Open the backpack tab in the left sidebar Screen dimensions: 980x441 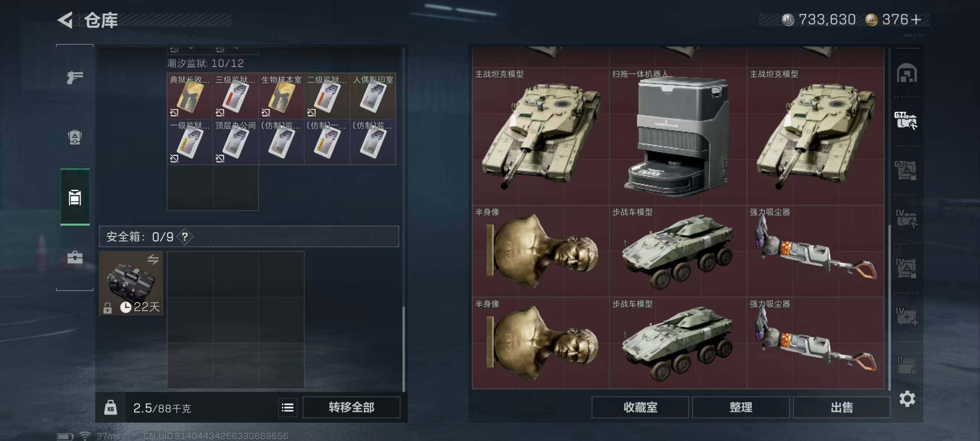coord(74,137)
